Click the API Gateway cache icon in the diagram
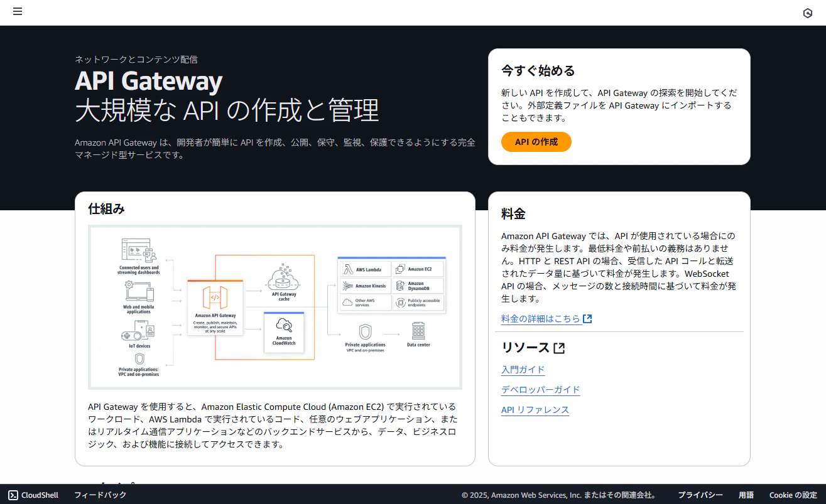 coord(283,278)
